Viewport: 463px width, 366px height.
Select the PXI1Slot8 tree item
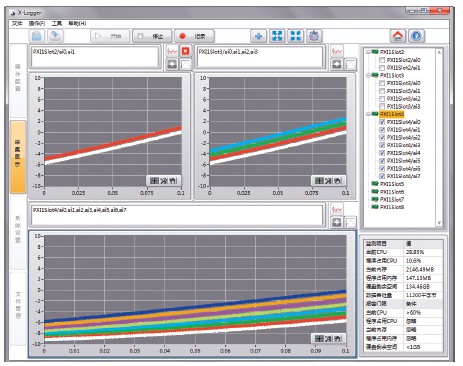click(392, 207)
